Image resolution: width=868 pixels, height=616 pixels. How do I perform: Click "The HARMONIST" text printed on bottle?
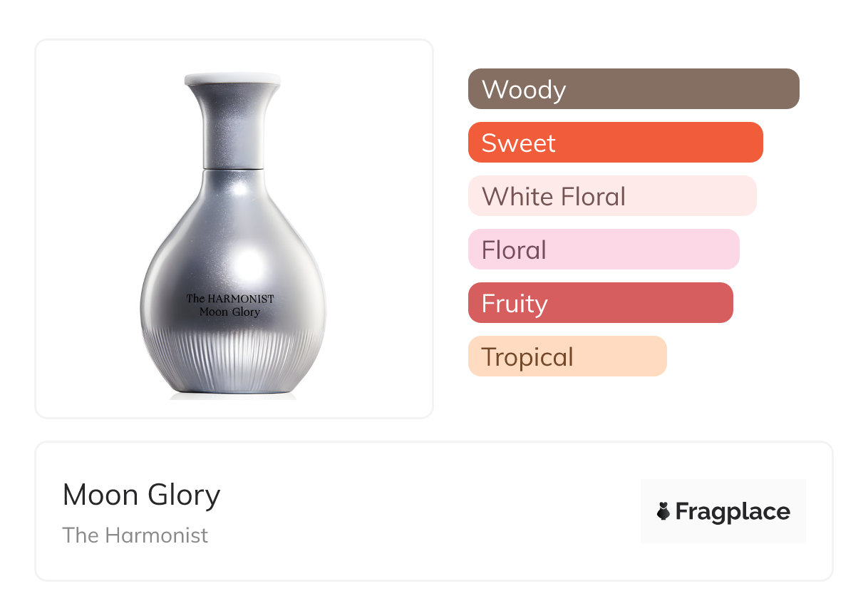pyautogui.click(x=230, y=298)
